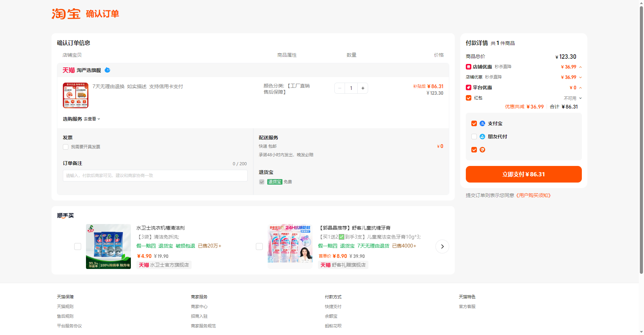Viewport: 644px width, 335px height.
Task: Open the 水卫士 cleaner product image
Action: pyautogui.click(x=108, y=246)
